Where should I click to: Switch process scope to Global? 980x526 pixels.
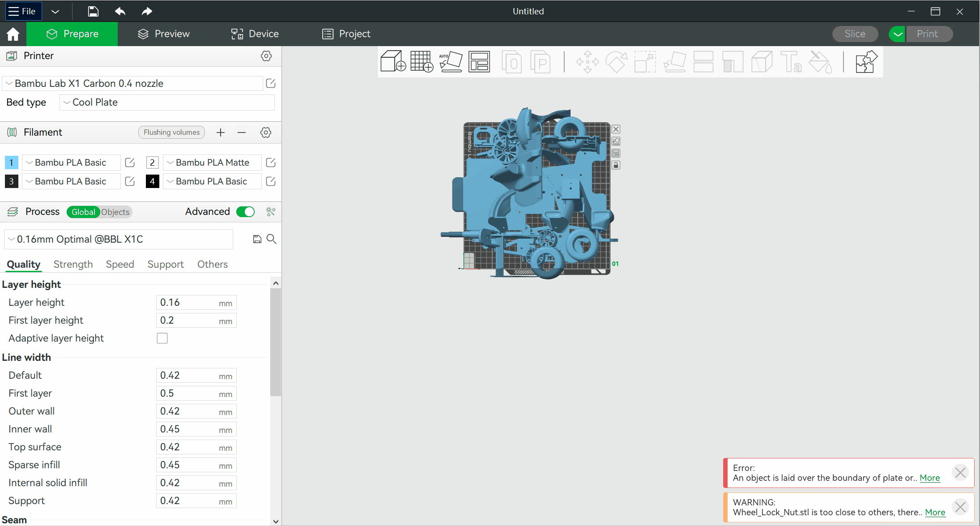pos(83,212)
